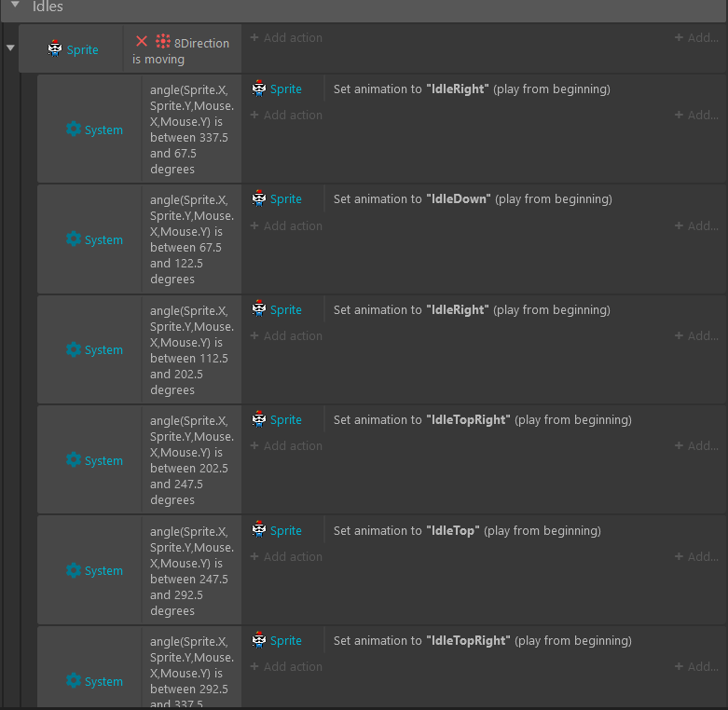Select condition between 247.5 and 292.5 degrees

tap(191, 570)
